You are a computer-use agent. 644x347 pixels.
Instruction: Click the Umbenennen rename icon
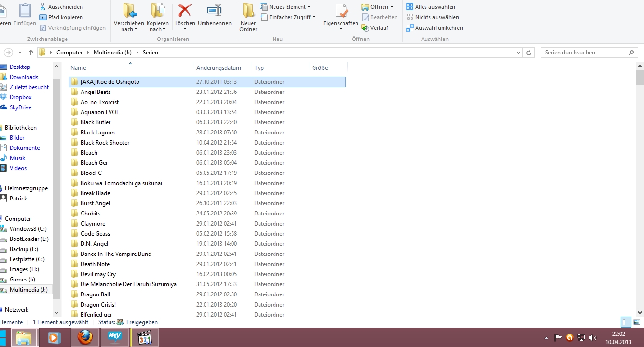click(214, 11)
